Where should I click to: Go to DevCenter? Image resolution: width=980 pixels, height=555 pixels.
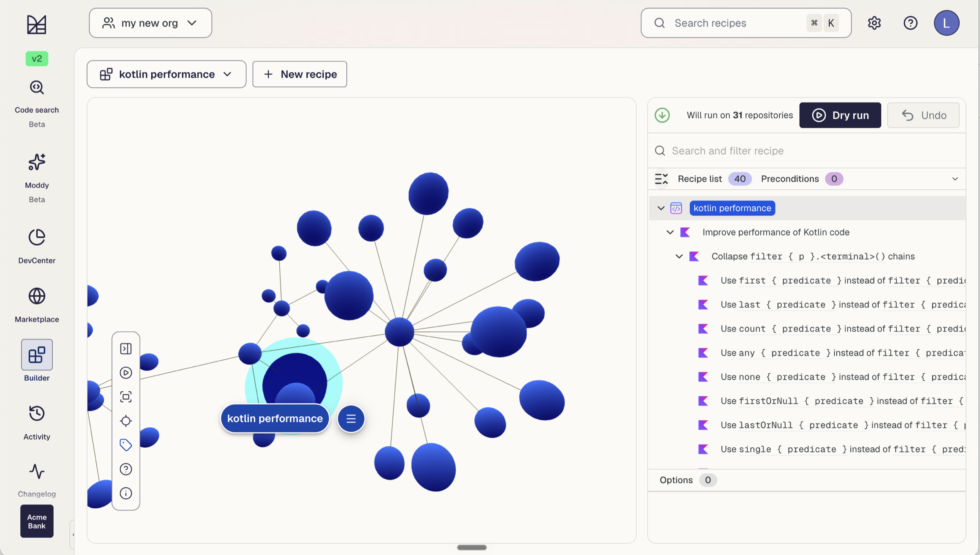pyautogui.click(x=37, y=246)
